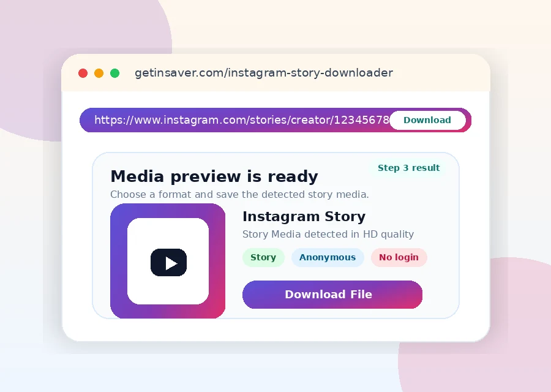Viewport: 551px width, 392px height.
Task: Click 'Choose a format and save' subtitle
Action: 239,194
